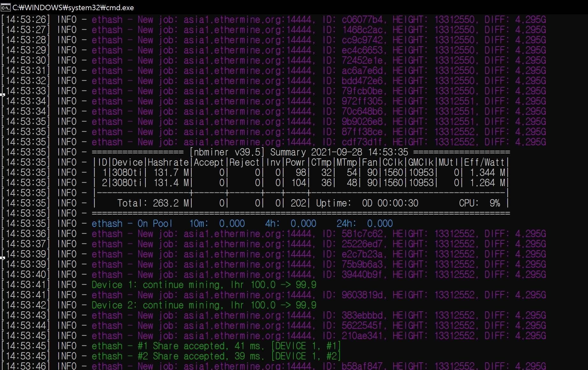Click #2 Share accepted, 39 ms line

tap(216, 356)
